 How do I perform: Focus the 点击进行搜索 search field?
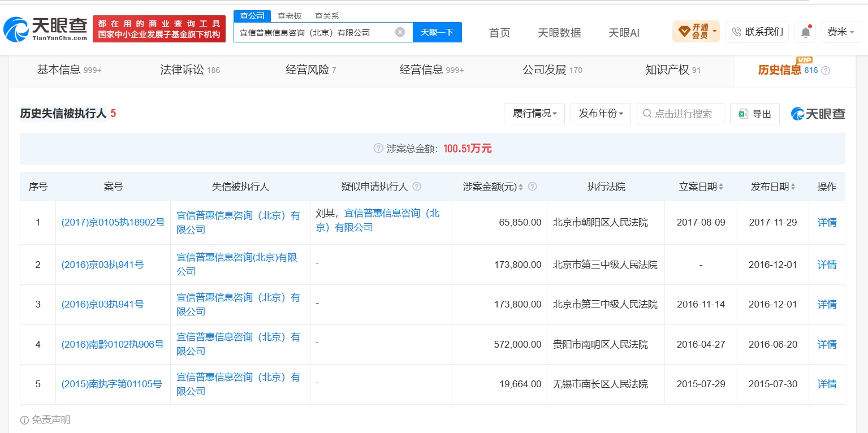click(680, 114)
